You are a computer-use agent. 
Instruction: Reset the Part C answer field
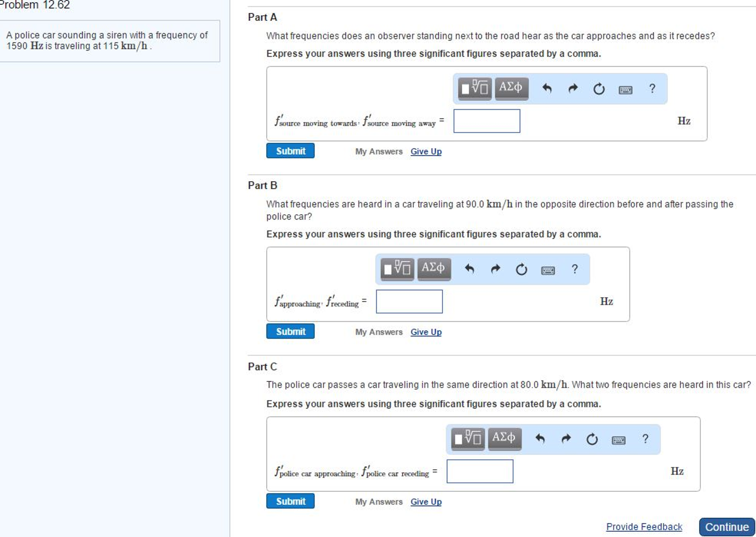[x=592, y=439]
